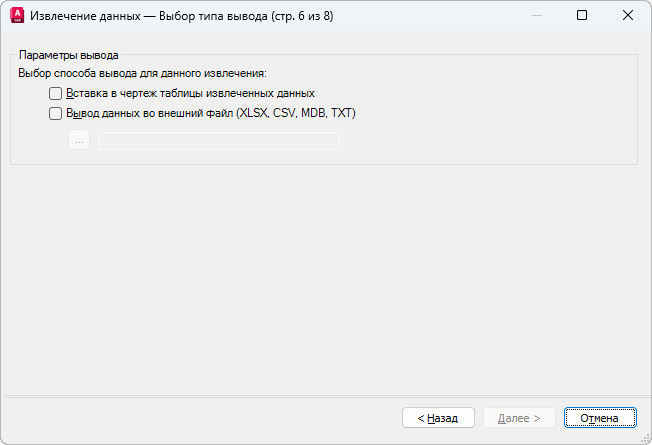Click the "(XLSX, CSV, MDB, TXT)" label text
This screenshot has width=652, height=445.
pos(295,113)
